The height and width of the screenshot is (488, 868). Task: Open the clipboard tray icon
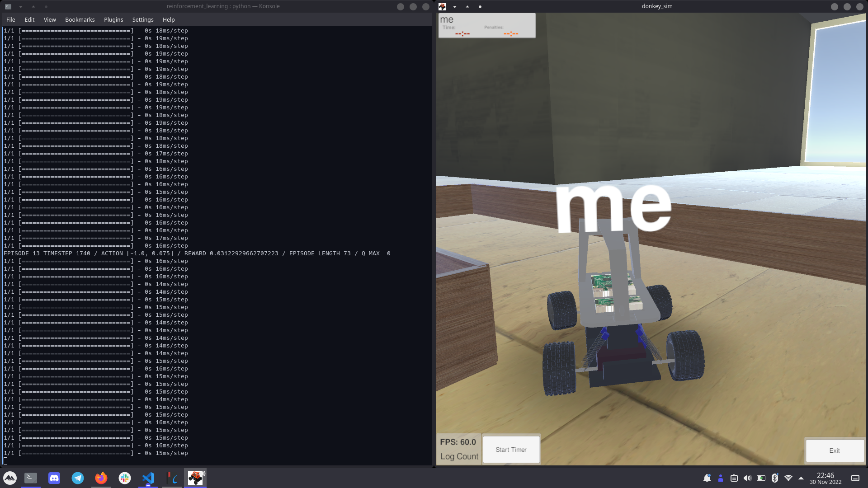click(x=734, y=478)
